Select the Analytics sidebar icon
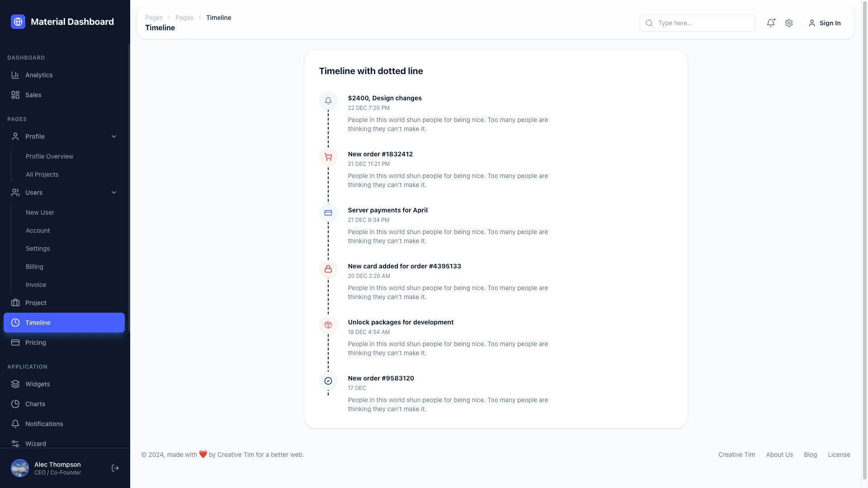This screenshot has width=868, height=488. tap(15, 75)
